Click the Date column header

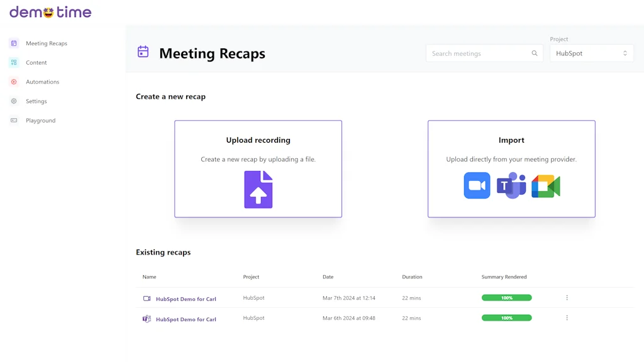pyautogui.click(x=328, y=277)
